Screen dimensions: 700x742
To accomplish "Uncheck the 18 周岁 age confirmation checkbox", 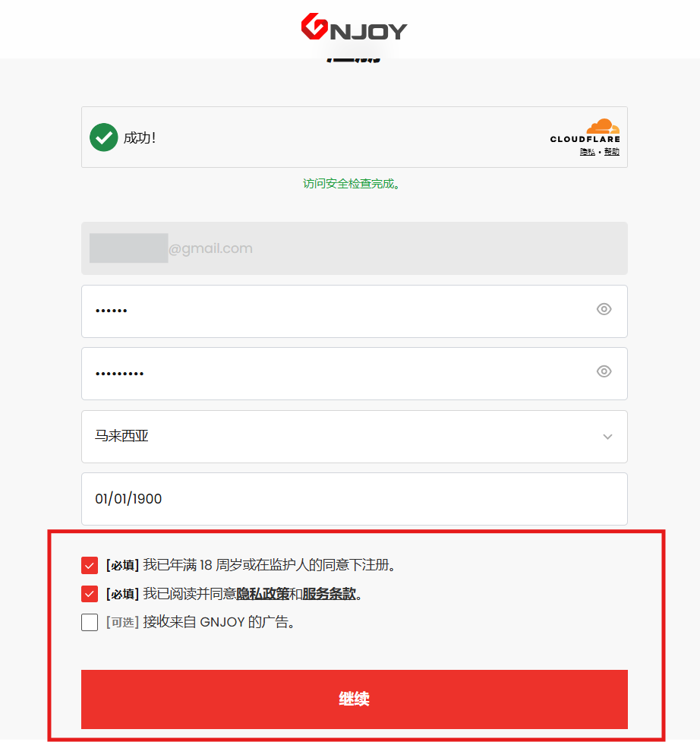I will point(90,566).
